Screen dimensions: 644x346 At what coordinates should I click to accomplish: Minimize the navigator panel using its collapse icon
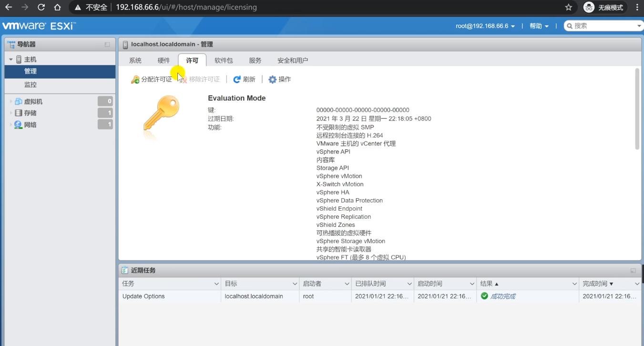pyautogui.click(x=107, y=44)
